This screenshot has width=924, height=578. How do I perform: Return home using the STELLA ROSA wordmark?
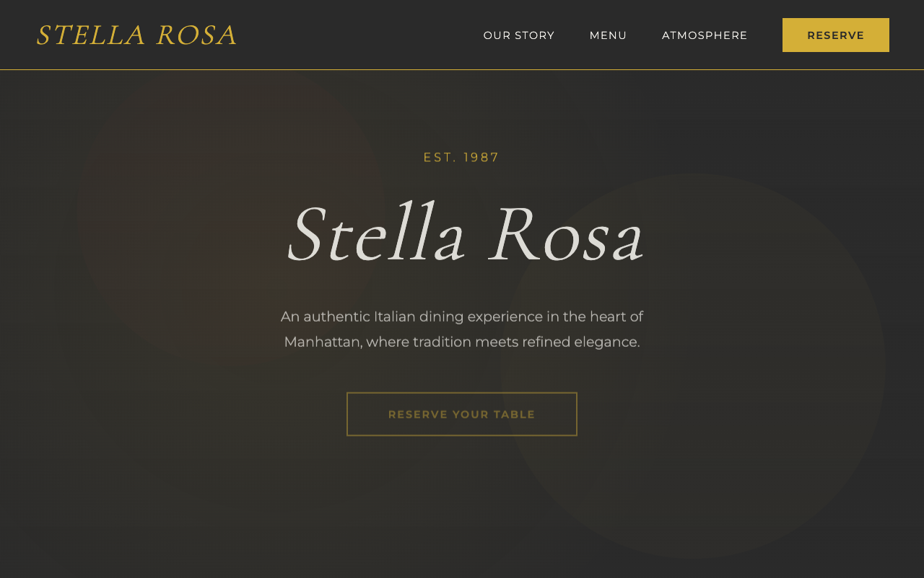click(x=136, y=35)
